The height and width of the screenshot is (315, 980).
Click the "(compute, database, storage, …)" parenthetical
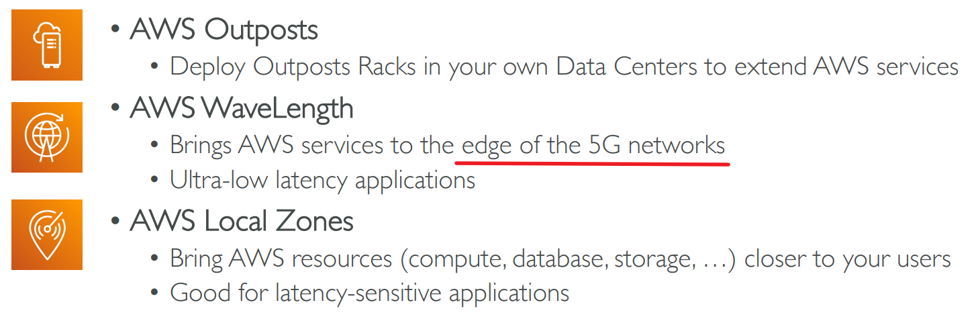[x=569, y=259]
